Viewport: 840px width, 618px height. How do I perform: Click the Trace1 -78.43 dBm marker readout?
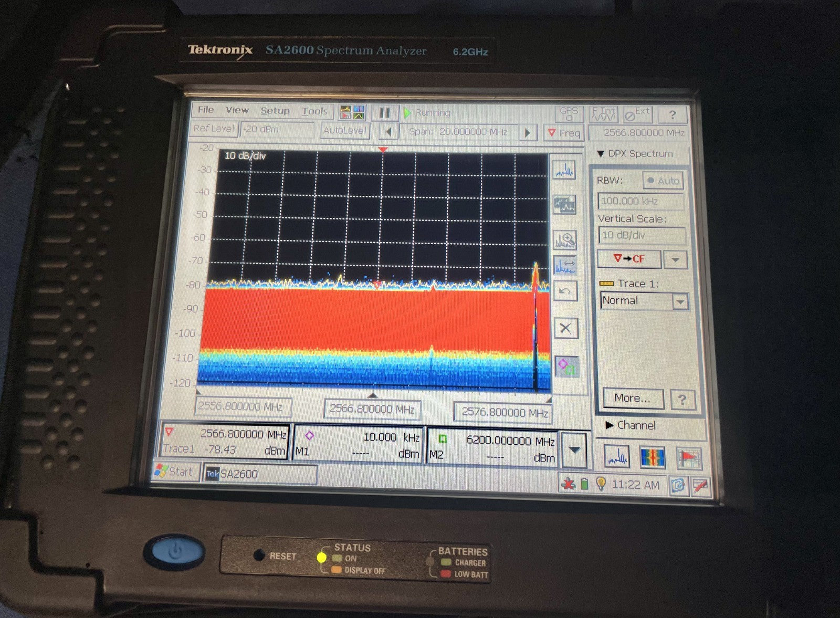click(x=224, y=442)
